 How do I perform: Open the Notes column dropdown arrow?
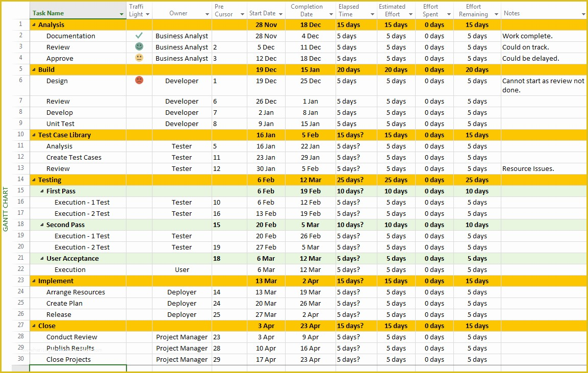pyautogui.click(x=583, y=14)
